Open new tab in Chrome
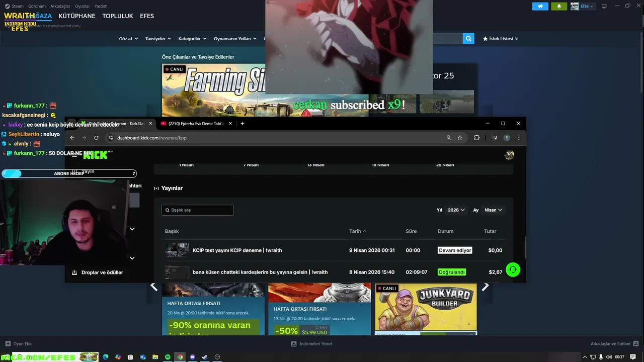This screenshot has width=644, height=362. click(242, 123)
